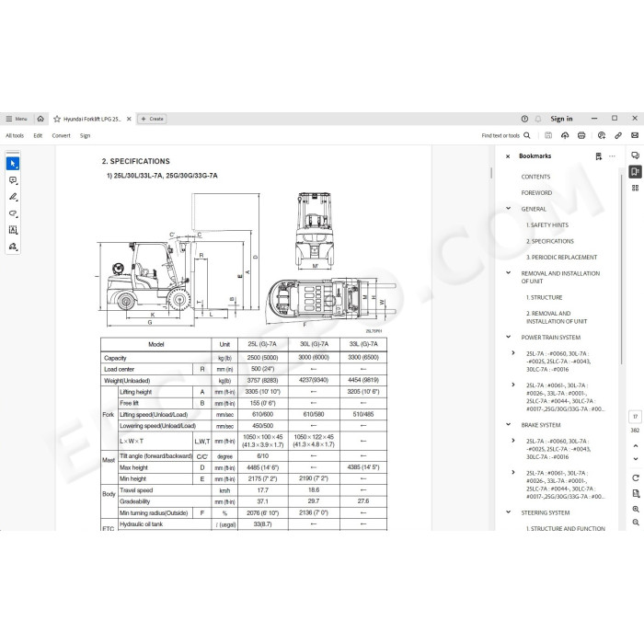Image resolution: width=644 pixels, height=644 pixels.
Task: Open the 1. STRUCTURE bookmark
Action: click(x=545, y=297)
